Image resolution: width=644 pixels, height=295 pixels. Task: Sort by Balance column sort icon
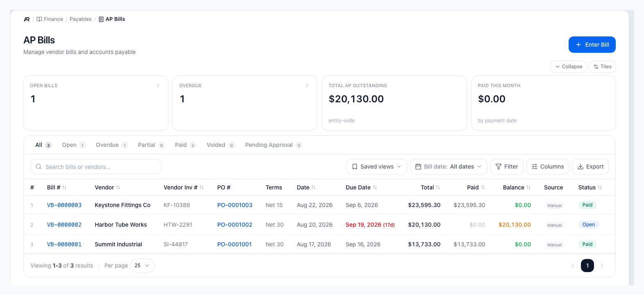point(528,187)
